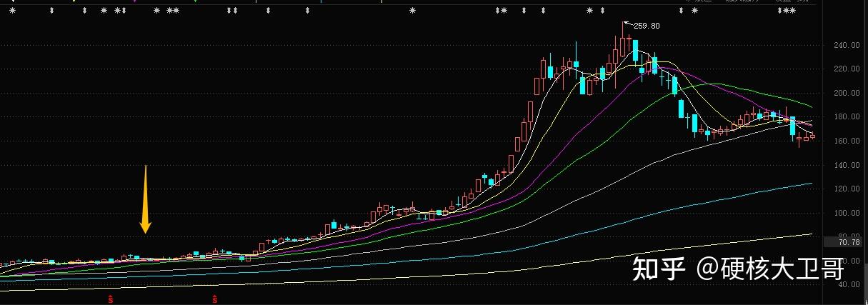Click the isolated asterisk marker at top center
Image resolution: width=868 pixels, height=305 pixels.
pyautogui.click(x=412, y=11)
